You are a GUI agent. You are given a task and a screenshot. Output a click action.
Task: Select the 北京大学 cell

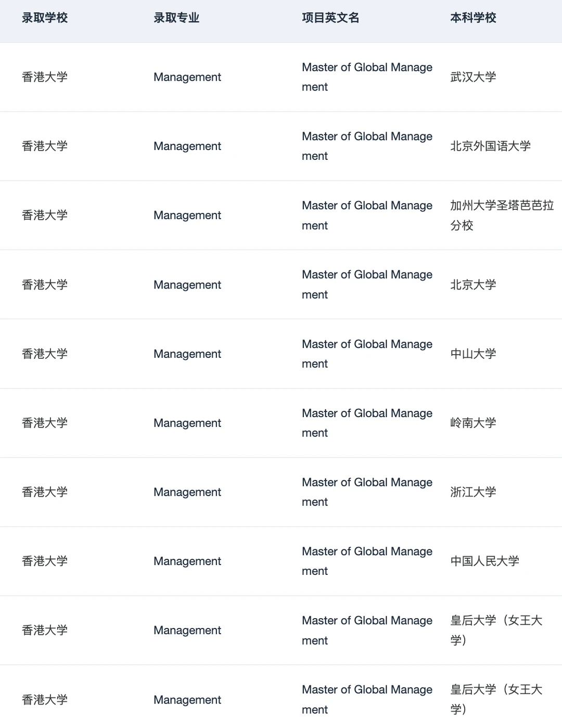click(x=473, y=285)
